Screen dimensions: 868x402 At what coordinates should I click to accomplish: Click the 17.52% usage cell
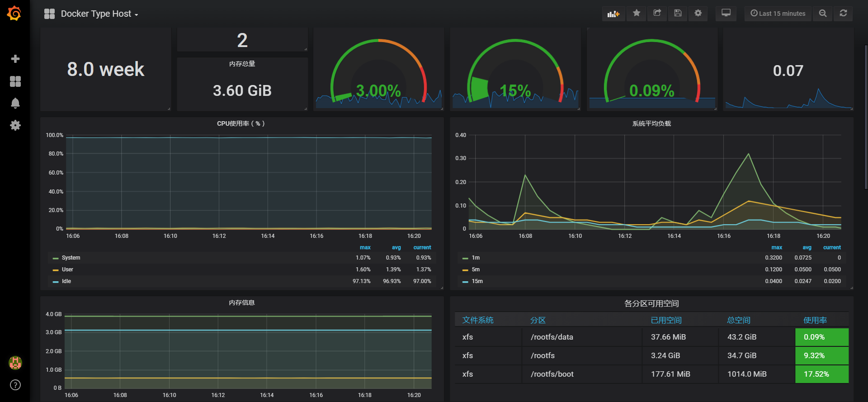[822, 374]
